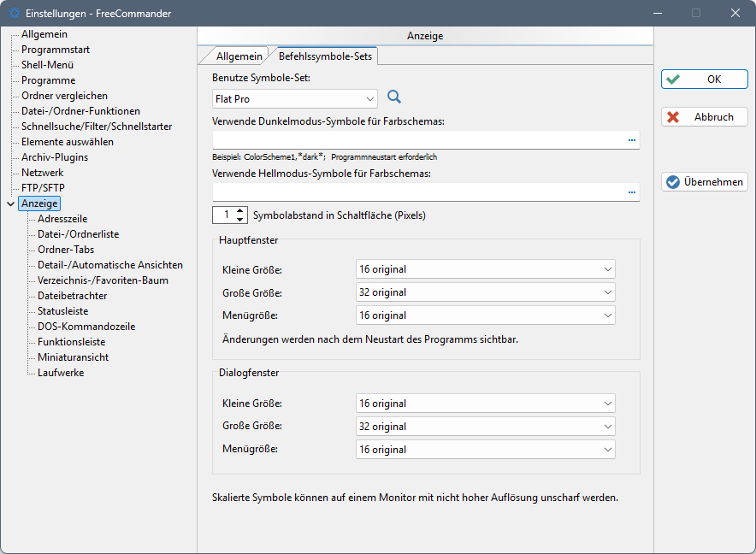This screenshot has height=554, width=756.
Task: Apply changes with the Übernehmen button
Action: point(704,182)
